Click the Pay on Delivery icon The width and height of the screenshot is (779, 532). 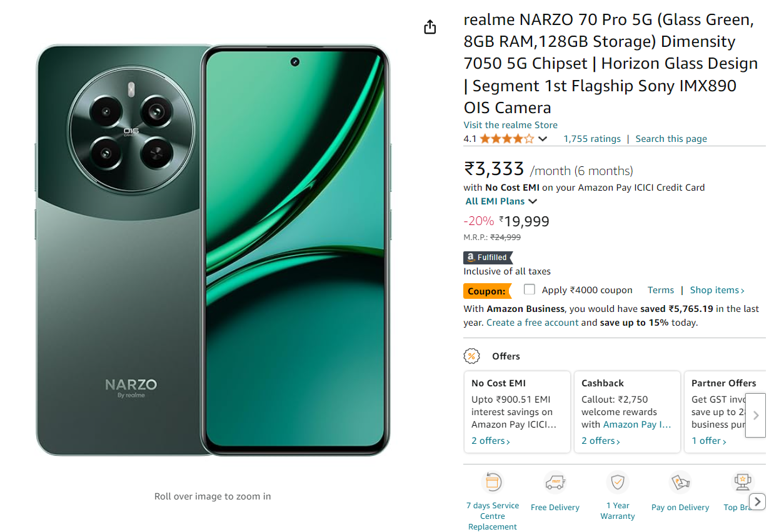click(680, 482)
